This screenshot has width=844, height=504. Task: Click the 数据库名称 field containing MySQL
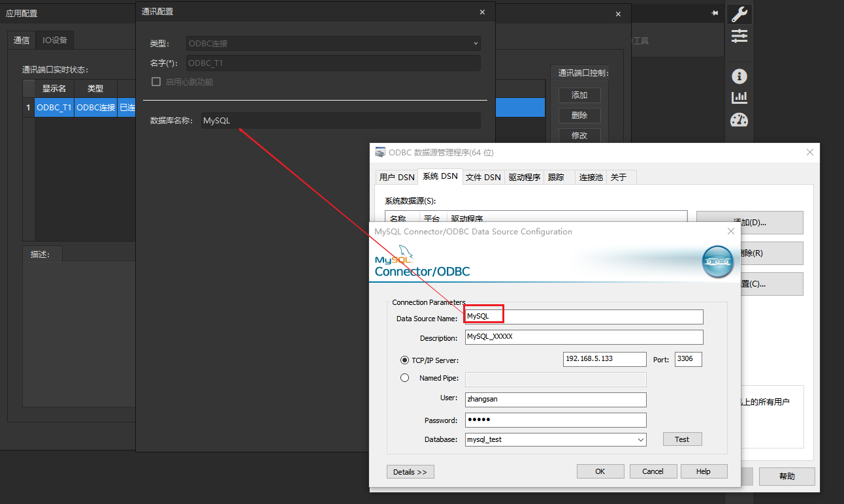[x=341, y=121]
